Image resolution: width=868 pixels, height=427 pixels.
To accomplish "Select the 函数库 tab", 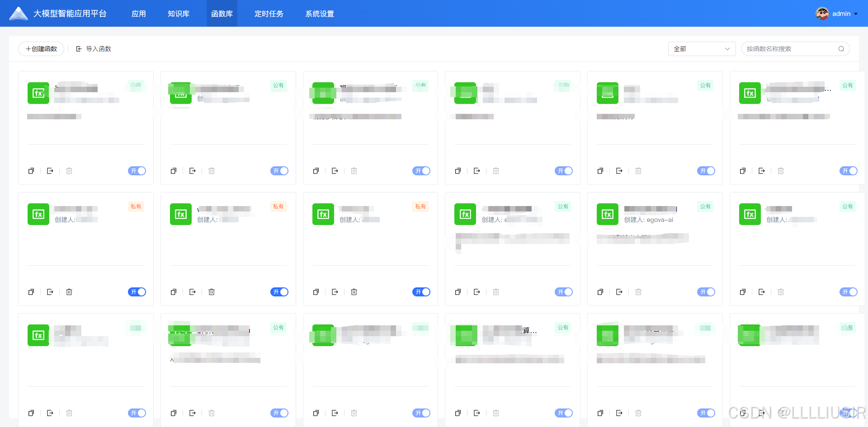I will (x=222, y=14).
